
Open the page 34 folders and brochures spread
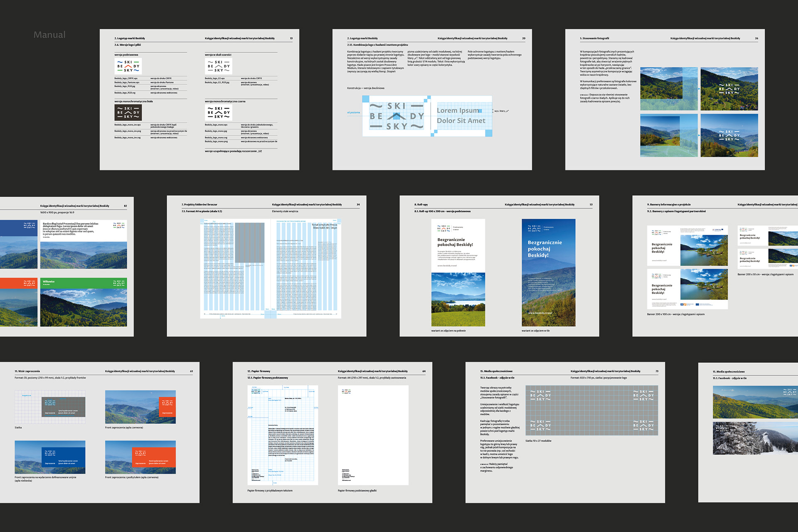click(266, 266)
